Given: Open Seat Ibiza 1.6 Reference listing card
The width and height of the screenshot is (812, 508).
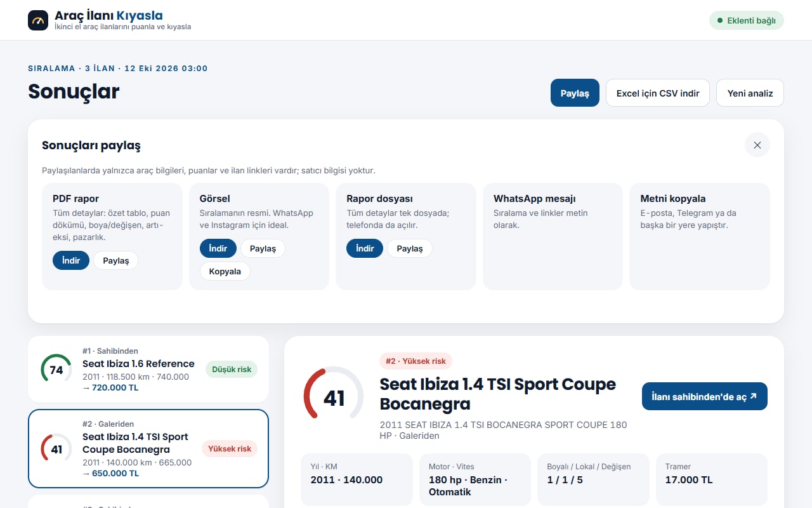Looking at the screenshot, I should pos(148,369).
